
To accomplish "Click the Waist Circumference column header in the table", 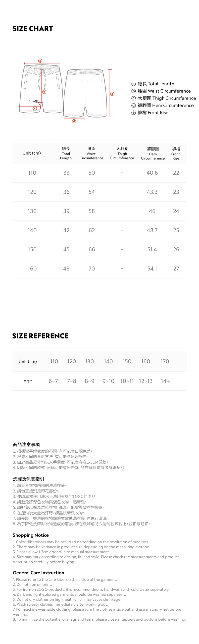I will point(91,153).
